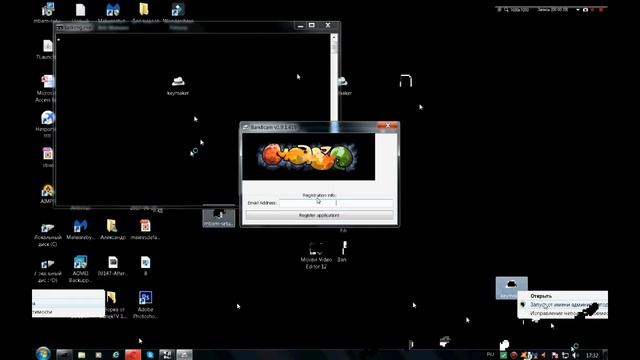
Task: Select the highlighted keymaker icon behind context menu
Action: [511, 287]
